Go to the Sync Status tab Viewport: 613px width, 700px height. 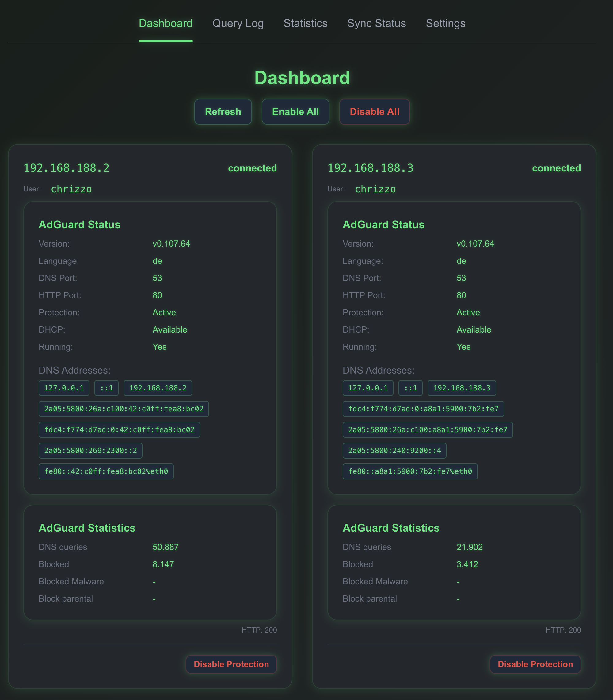[376, 23]
